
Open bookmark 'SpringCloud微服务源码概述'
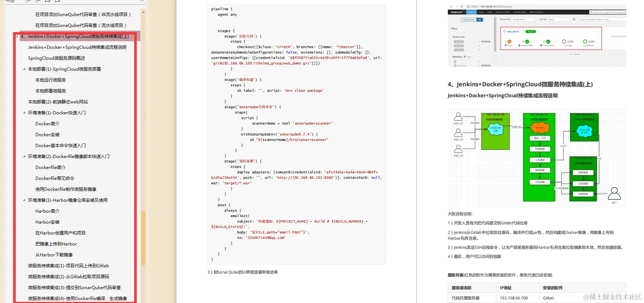[x=57, y=58]
